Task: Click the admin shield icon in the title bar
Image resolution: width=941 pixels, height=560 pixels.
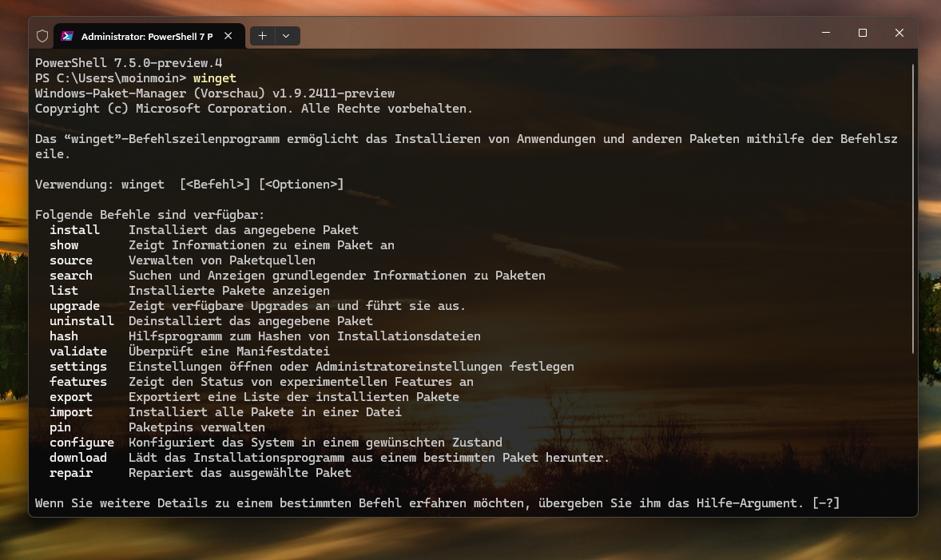Action: [42, 36]
